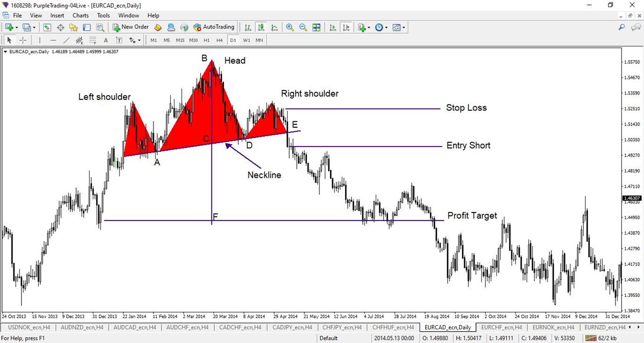
Task: Zoom out of the chart
Action: tap(303, 27)
